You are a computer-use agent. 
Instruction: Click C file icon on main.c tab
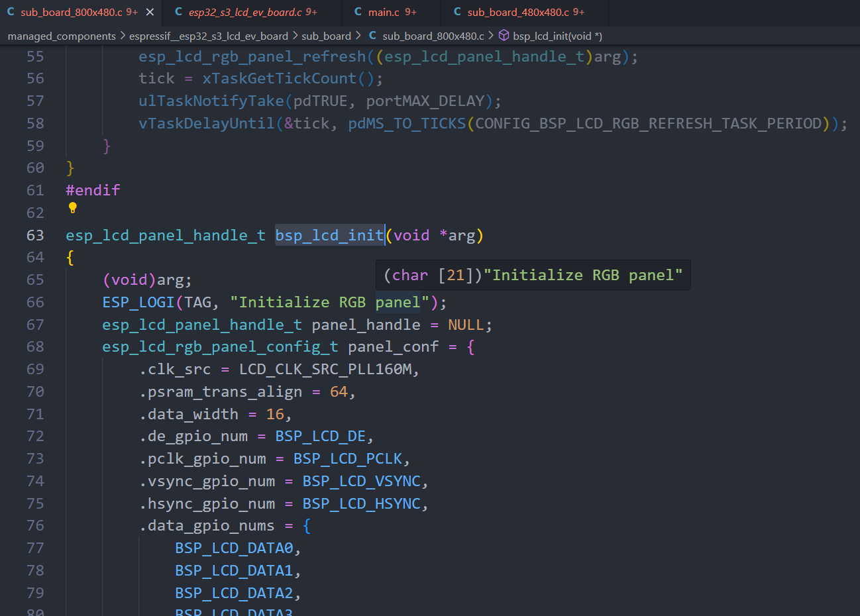pos(358,12)
